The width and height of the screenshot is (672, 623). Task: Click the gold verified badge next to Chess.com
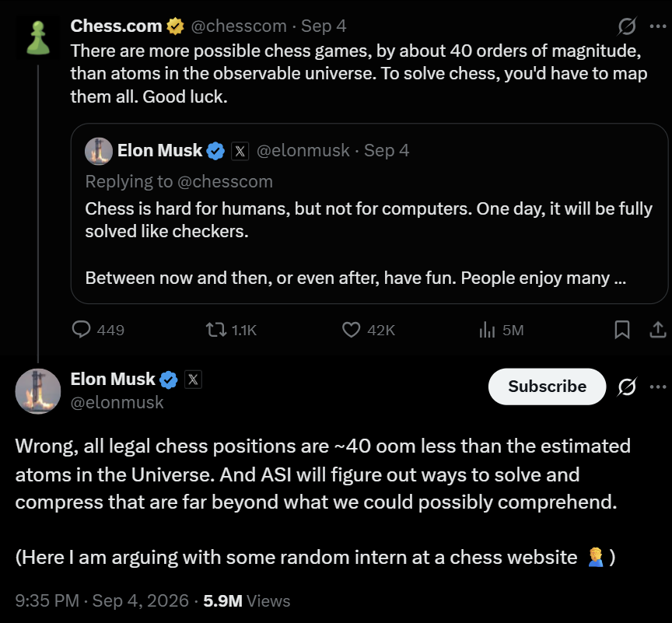175,26
